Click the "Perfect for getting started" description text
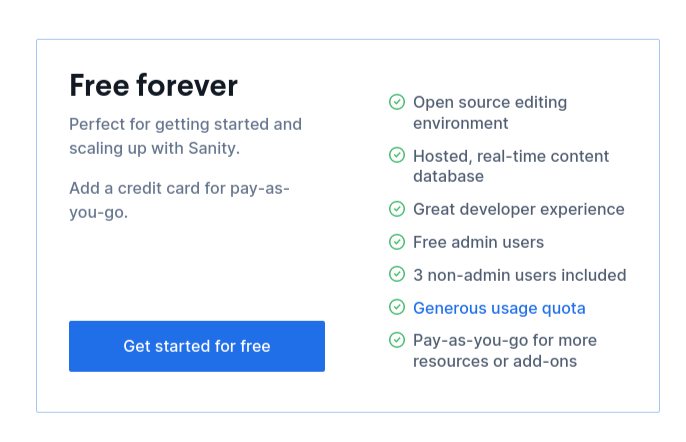Image resolution: width=686 pixels, height=442 pixels. (x=185, y=137)
